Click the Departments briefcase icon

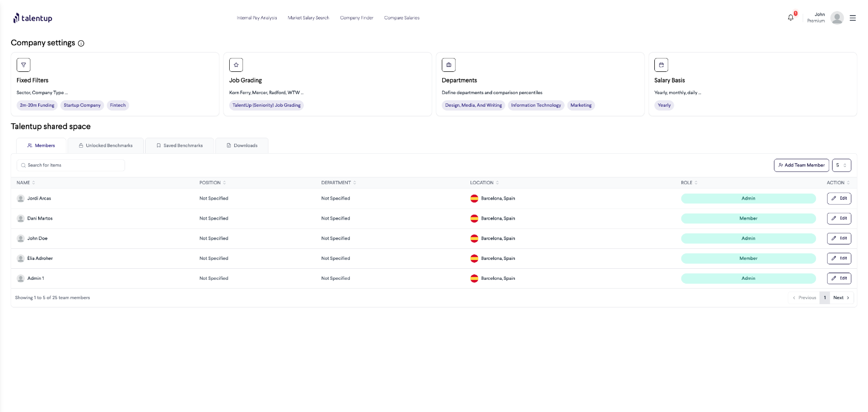click(x=448, y=65)
